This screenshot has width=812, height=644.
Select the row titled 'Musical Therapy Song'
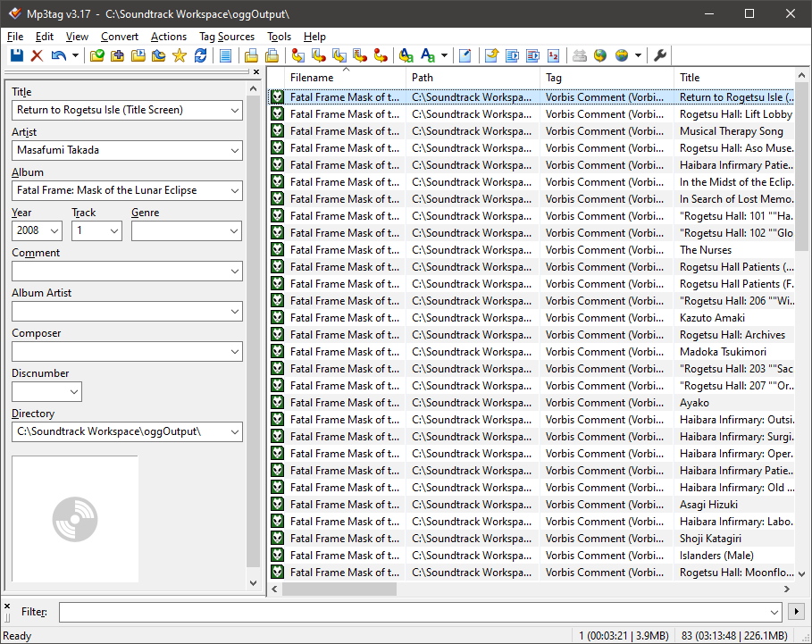tap(532, 131)
